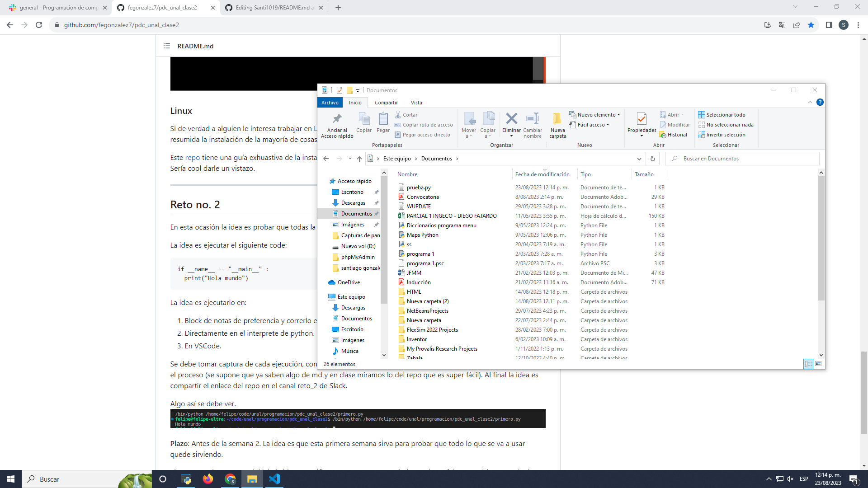This screenshot has width=868, height=488.
Task: Click the Copiar icon in the ribbon
Action: pyautogui.click(x=364, y=123)
